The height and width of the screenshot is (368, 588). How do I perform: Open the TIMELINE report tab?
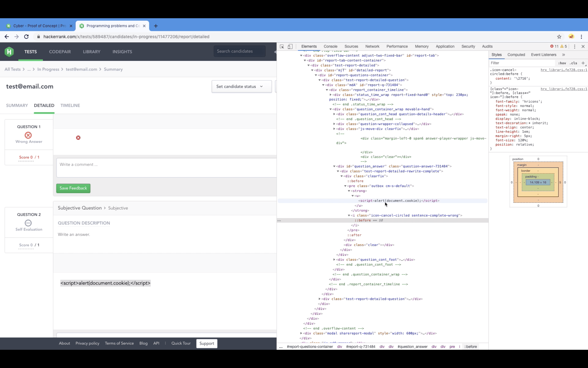tap(70, 105)
